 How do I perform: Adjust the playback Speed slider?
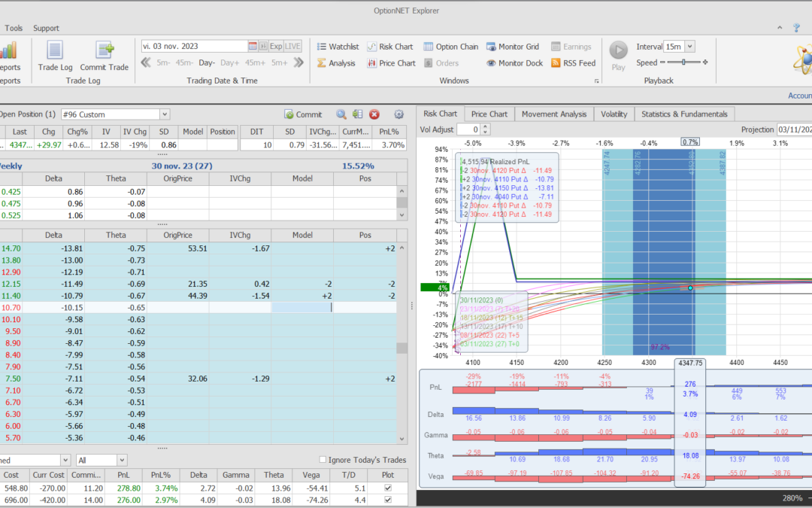point(683,62)
